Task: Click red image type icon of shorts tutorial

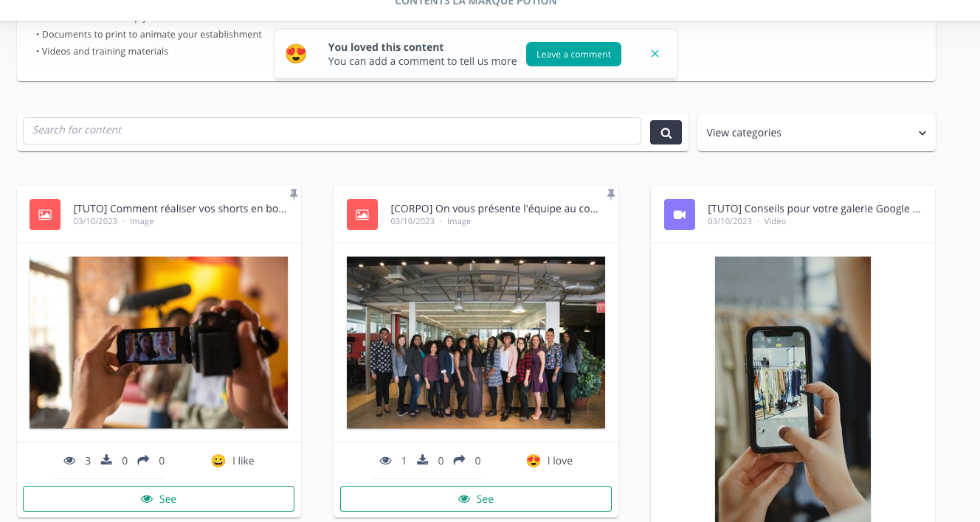Action: click(x=45, y=215)
